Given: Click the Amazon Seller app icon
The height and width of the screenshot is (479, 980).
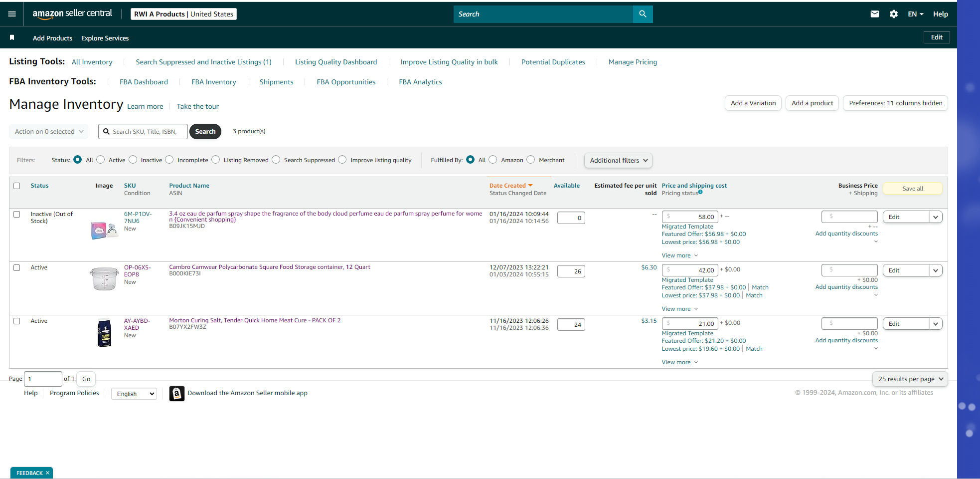Looking at the screenshot, I should (177, 393).
